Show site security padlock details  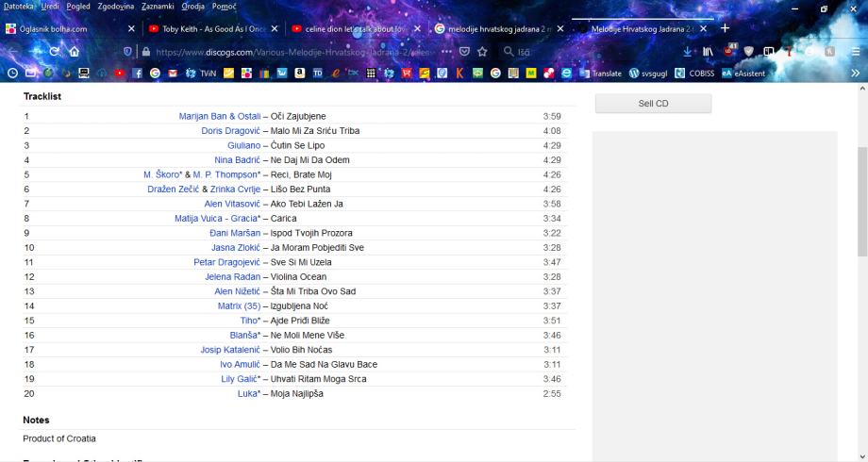(145, 52)
